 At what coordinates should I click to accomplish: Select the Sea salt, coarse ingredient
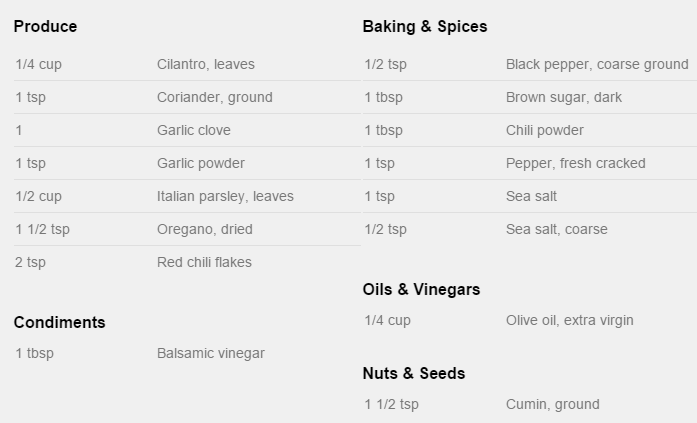click(x=556, y=229)
